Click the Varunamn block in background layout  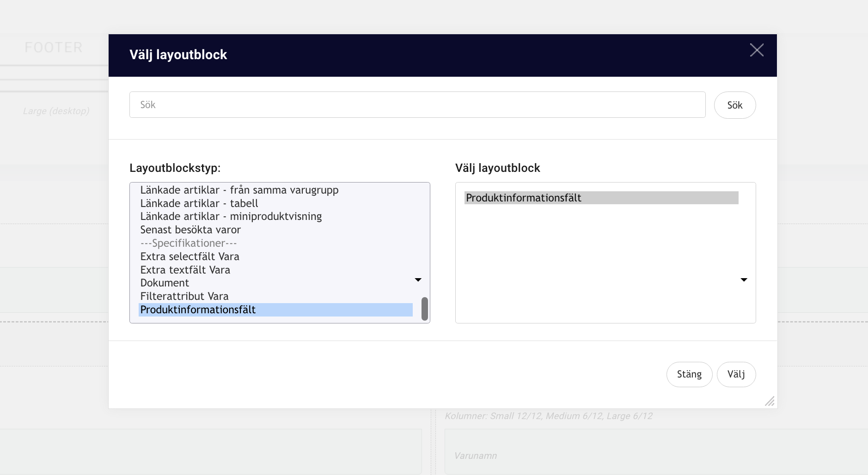coord(656,451)
